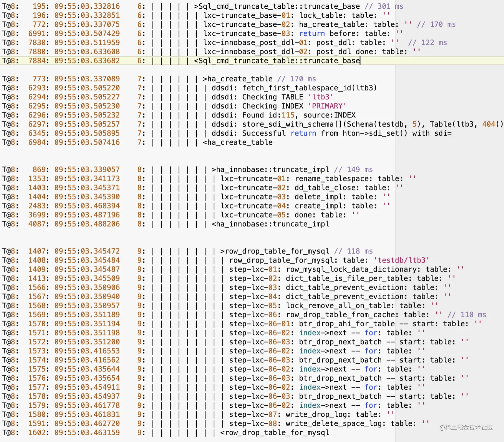Click 'btr_drop_next_batch' line numbered 1574
504x442 pixels.
[235, 360]
